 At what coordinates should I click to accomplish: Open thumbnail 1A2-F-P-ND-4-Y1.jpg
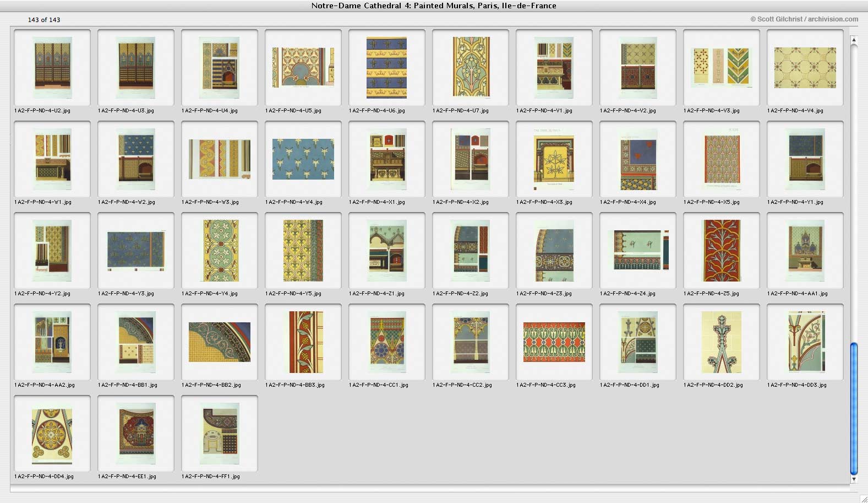coord(805,159)
